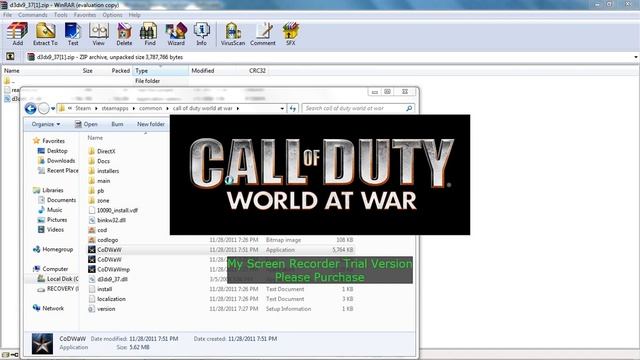This screenshot has height=360, width=640.
Task: Select Computer in navigation pane
Action: [x=51, y=269]
